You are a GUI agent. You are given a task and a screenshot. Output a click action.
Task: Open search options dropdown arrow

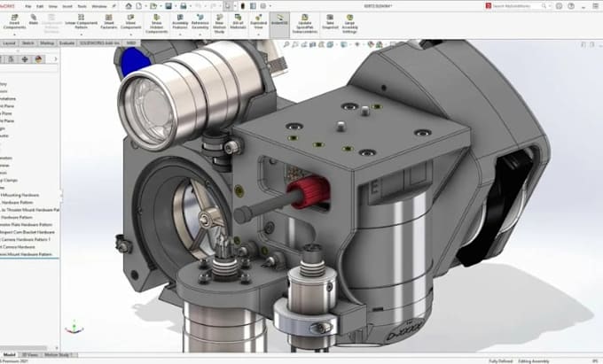(549, 6)
